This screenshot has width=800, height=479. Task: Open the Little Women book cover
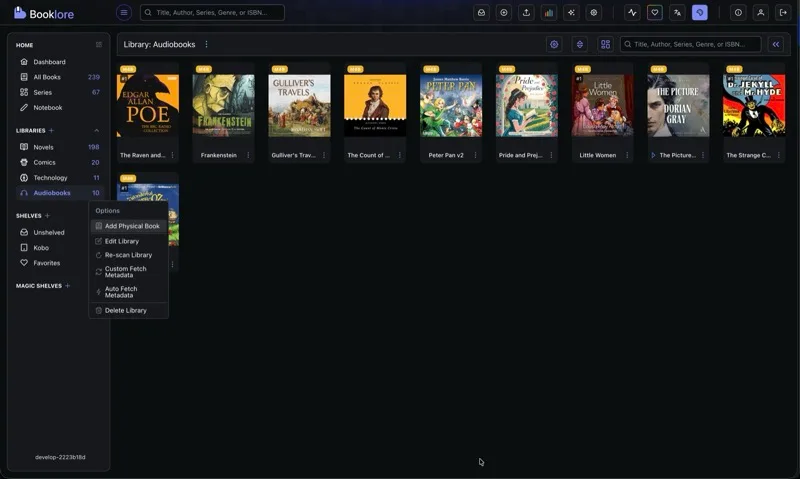pos(603,106)
